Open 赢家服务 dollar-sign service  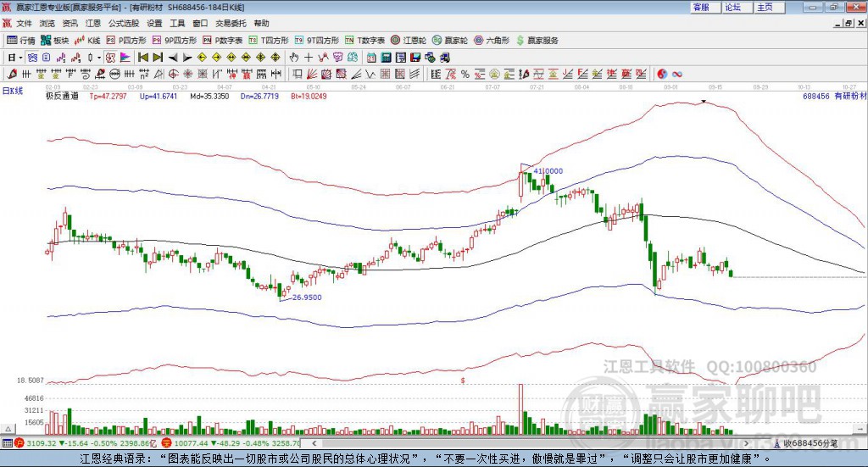coord(537,41)
